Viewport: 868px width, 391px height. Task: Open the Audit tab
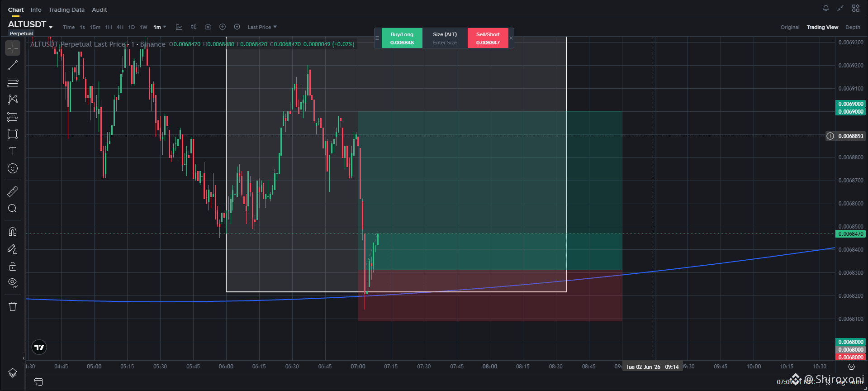[99, 10]
